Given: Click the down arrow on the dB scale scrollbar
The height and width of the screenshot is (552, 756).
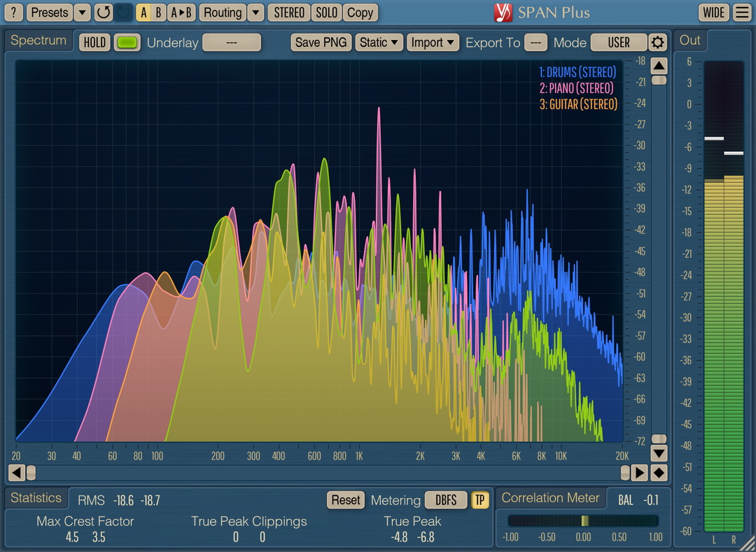Looking at the screenshot, I should (x=659, y=453).
